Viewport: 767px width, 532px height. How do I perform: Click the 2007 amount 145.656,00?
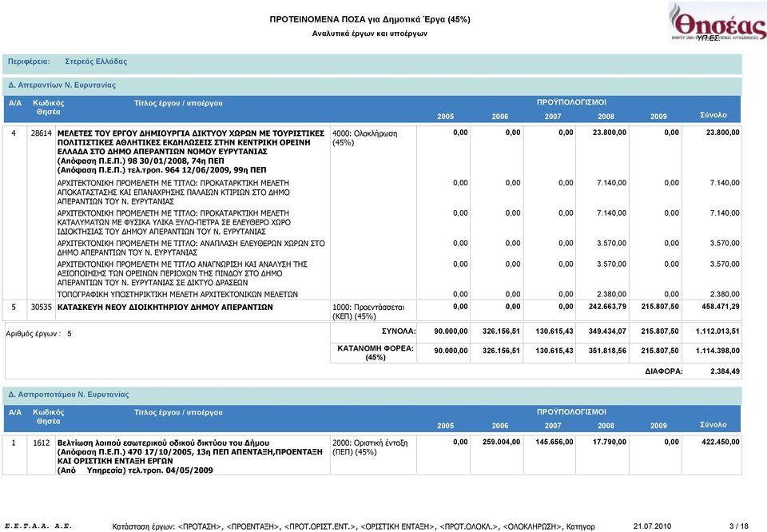tap(554, 442)
